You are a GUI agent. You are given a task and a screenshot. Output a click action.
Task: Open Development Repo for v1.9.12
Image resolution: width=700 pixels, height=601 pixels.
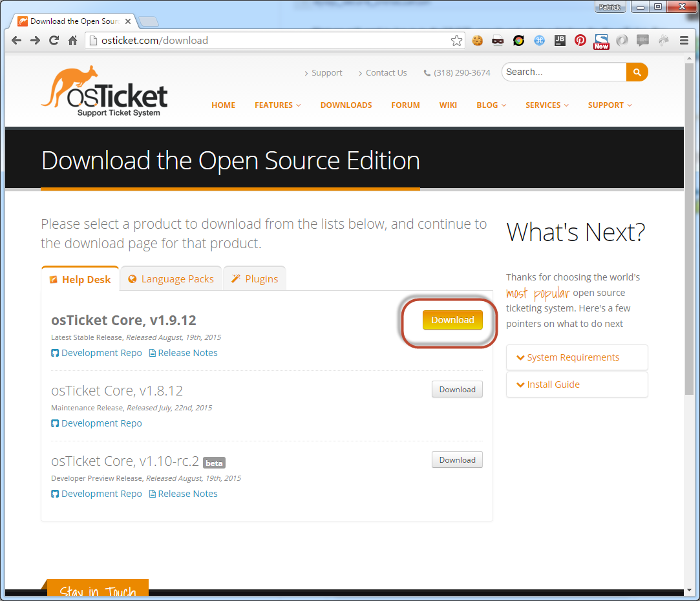click(96, 353)
